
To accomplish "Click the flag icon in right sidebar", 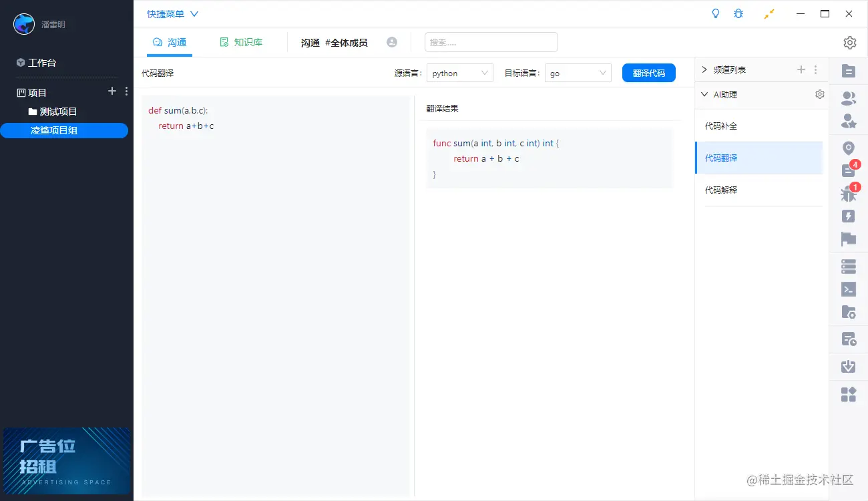I will [849, 238].
